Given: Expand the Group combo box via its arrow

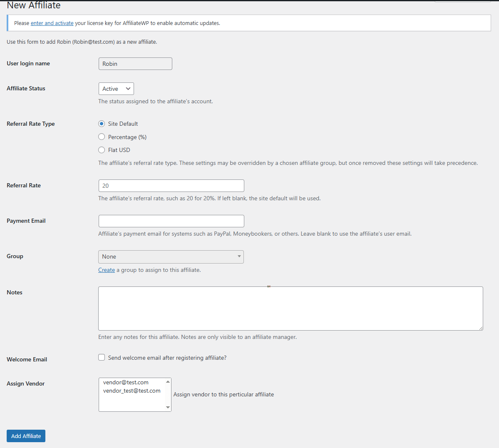Looking at the screenshot, I should (x=238, y=256).
